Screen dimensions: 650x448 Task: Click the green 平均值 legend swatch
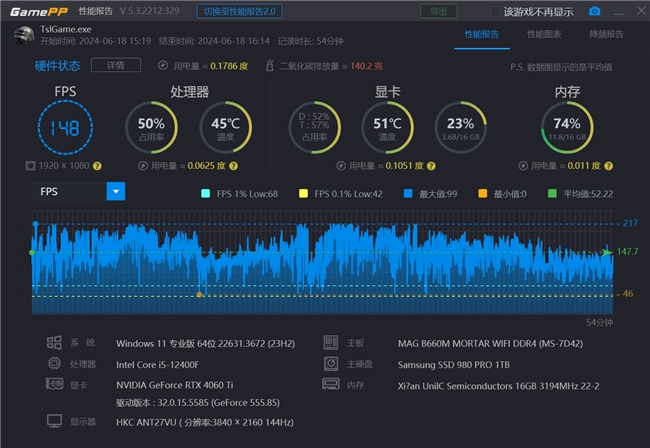(x=552, y=194)
